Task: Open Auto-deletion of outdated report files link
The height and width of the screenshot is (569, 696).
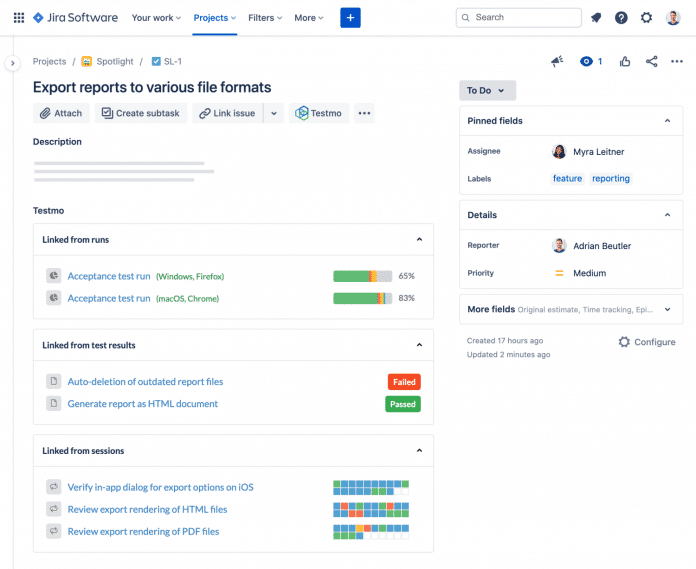Action: [x=145, y=382]
